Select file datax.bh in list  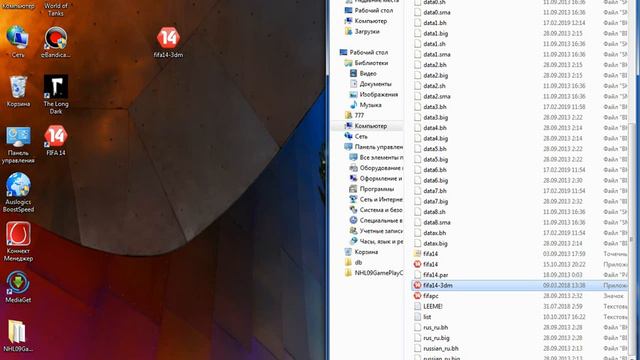point(520,233)
